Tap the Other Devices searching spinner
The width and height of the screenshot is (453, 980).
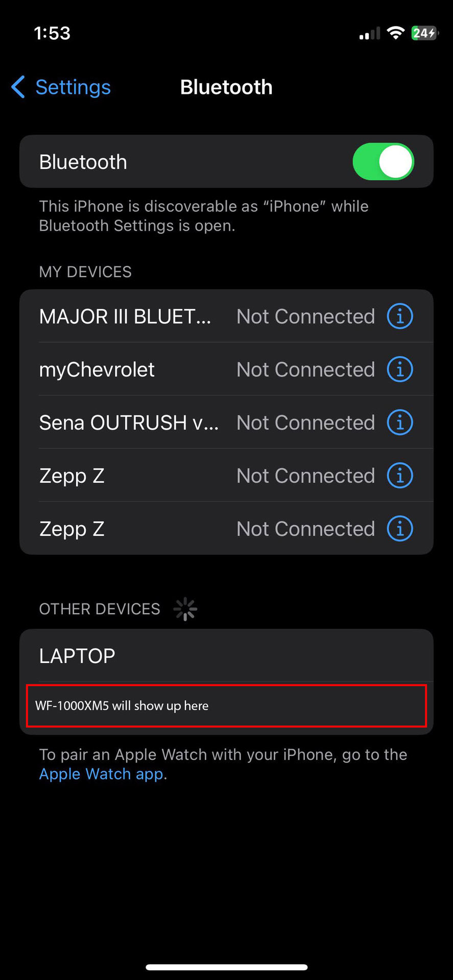click(x=185, y=609)
